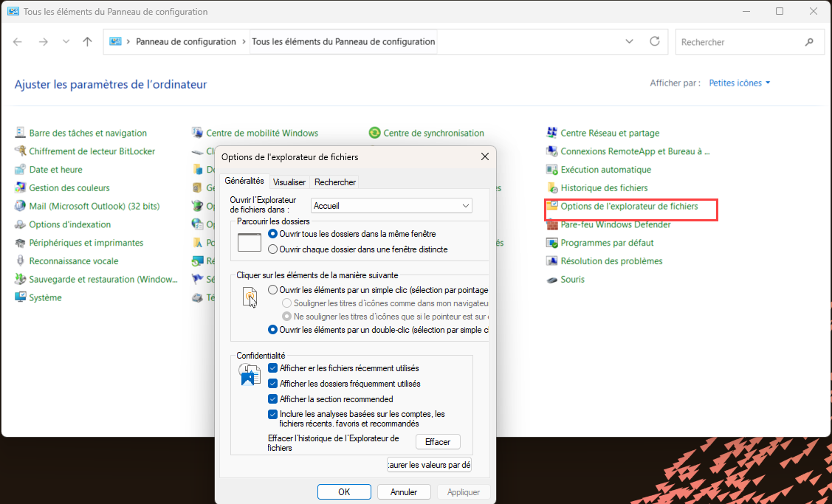
Task: Refresh the Control Panel view
Action: (x=655, y=41)
